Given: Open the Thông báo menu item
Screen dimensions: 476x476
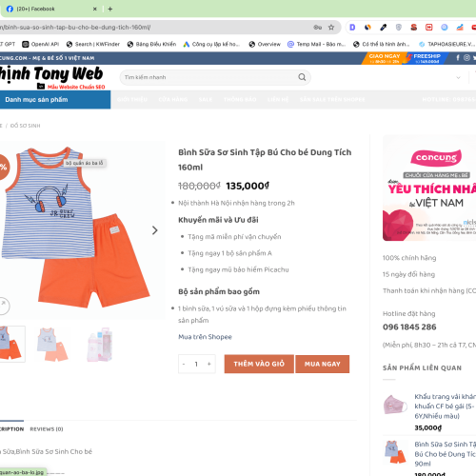Looking at the screenshot, I should coord(240,100).
